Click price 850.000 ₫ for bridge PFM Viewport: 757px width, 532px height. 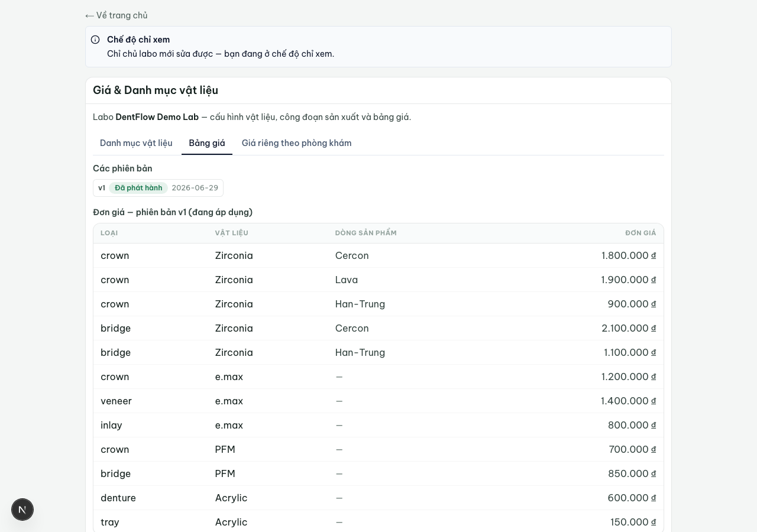[x=632, y=473]
